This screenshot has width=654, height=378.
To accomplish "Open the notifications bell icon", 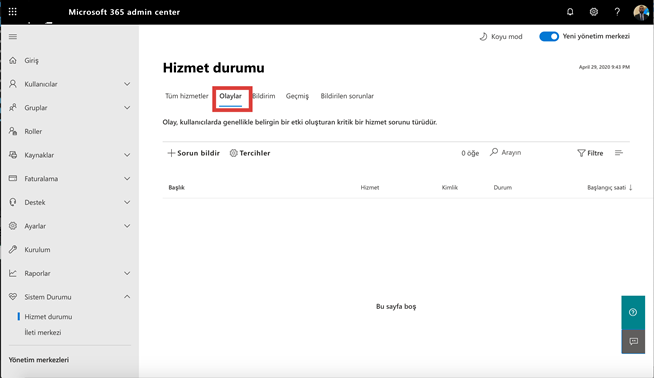I will [x=570, y=12].
